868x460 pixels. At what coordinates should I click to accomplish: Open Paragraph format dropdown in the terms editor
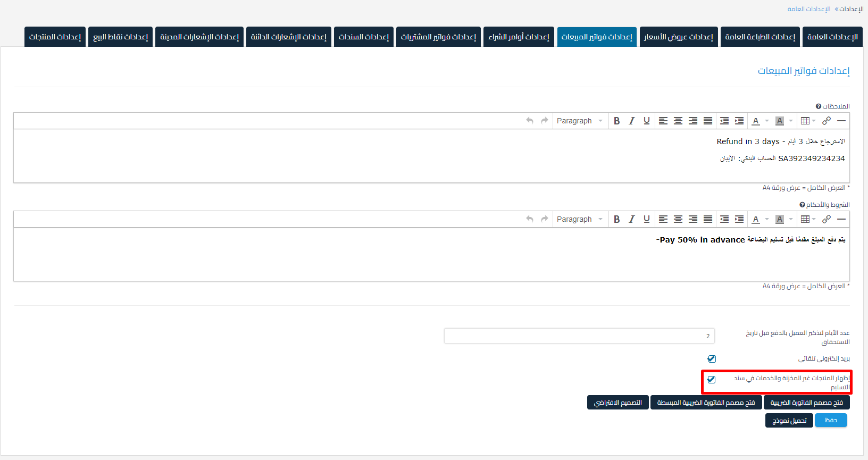coord(579,219)
